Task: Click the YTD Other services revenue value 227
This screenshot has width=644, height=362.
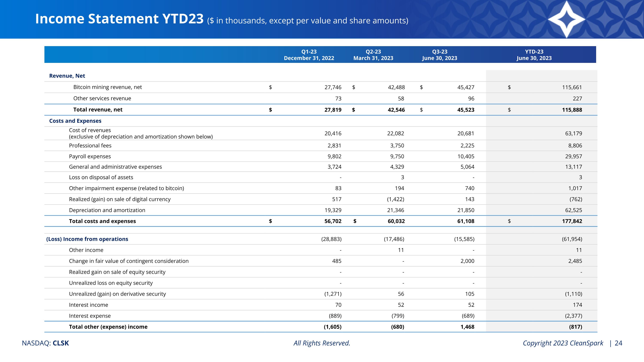Action: coord(577,98)
